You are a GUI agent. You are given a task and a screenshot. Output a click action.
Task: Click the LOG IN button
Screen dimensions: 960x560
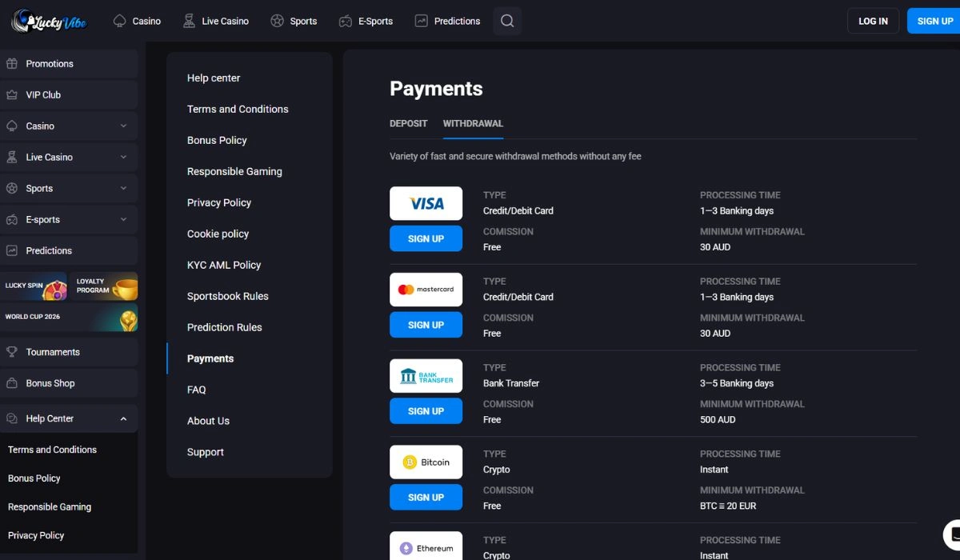(874, 21)
